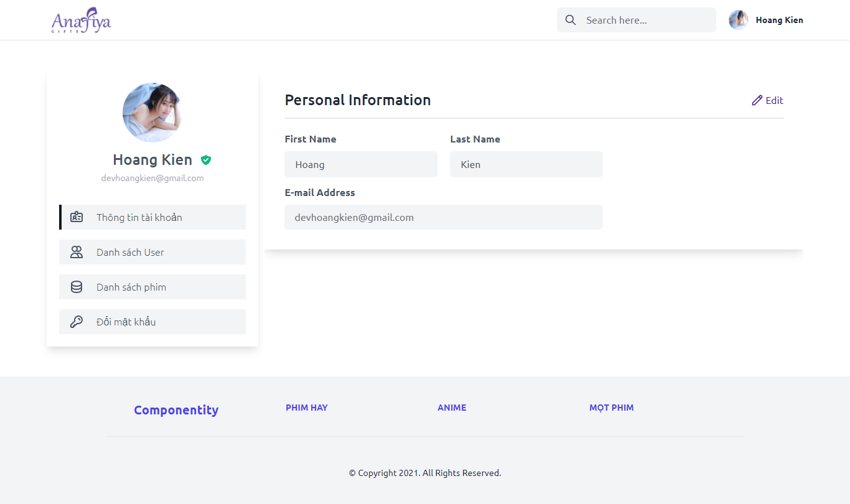Viewport: 850px width, 504px height.
Task: Open Danh sách User menu item
Action: click(152, 252)
